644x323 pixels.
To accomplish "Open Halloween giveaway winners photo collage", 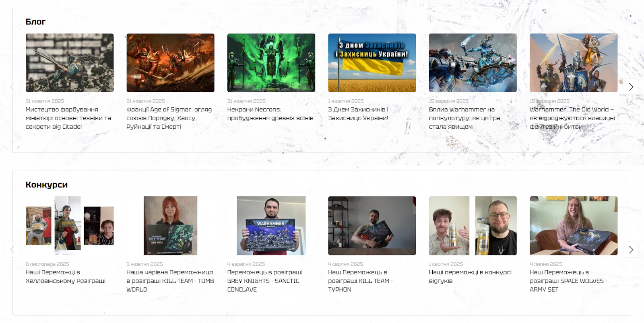I will [x=70, y=226].
